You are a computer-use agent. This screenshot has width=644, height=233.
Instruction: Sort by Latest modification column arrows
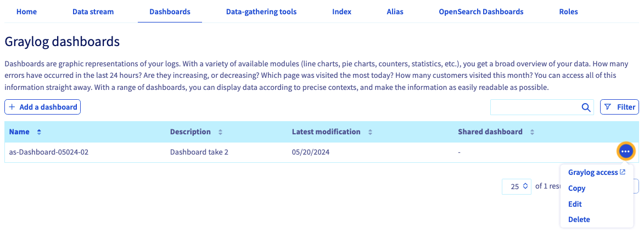(x=370, y=132)
